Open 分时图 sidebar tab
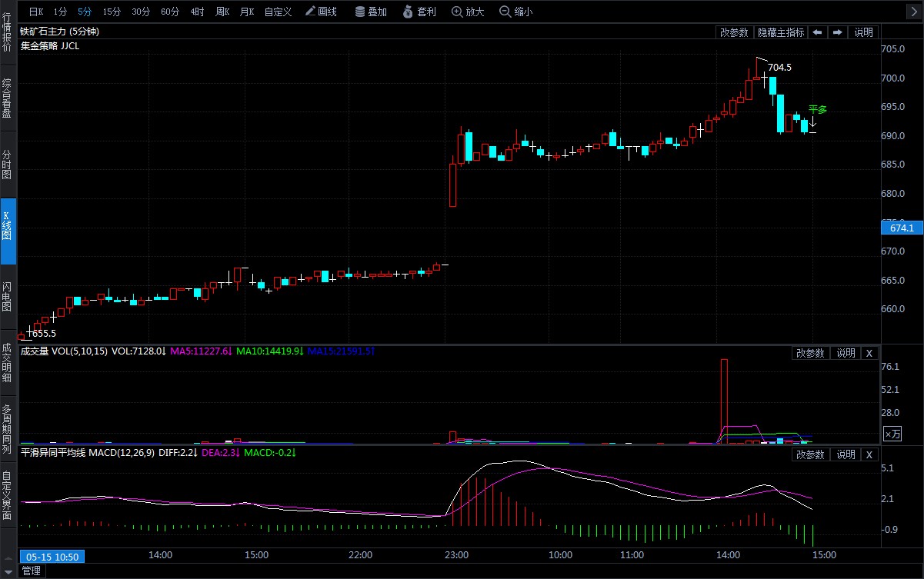The image size is (924, 579). pos(7,164)
